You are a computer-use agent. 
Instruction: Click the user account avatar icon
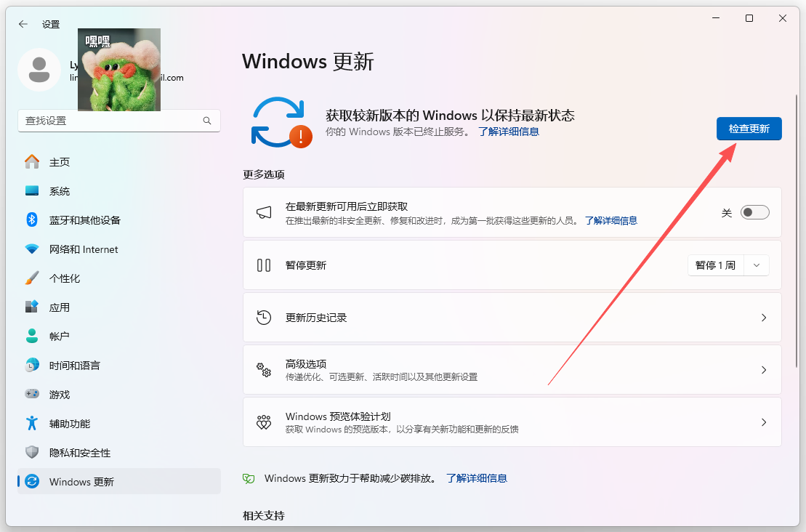(x=39, y=70)
